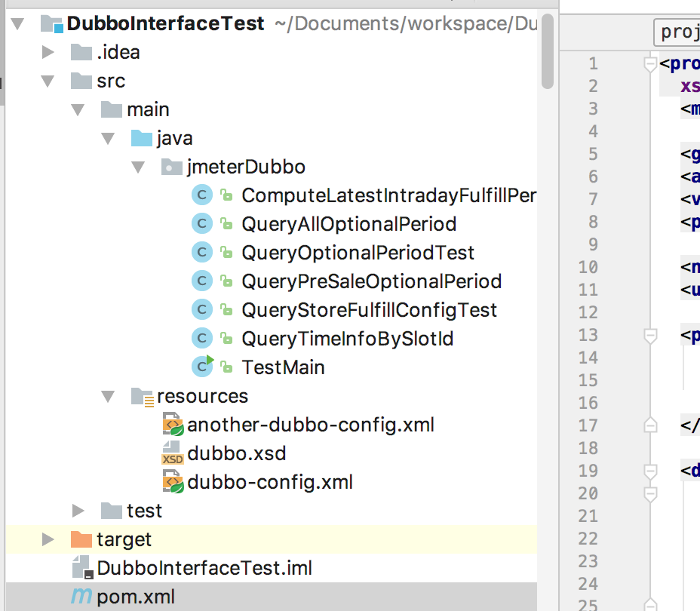Select the main folder

click(148, 110)
